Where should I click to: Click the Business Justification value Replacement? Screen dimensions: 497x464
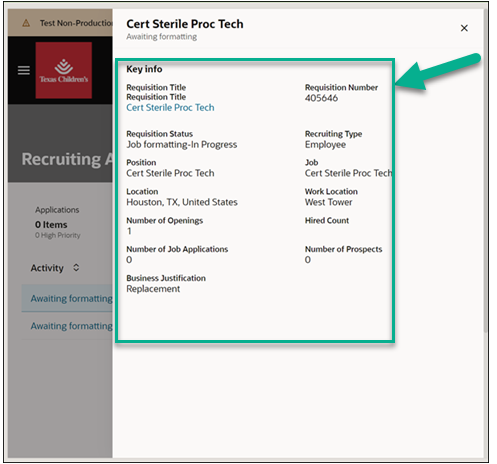(153, 289)
